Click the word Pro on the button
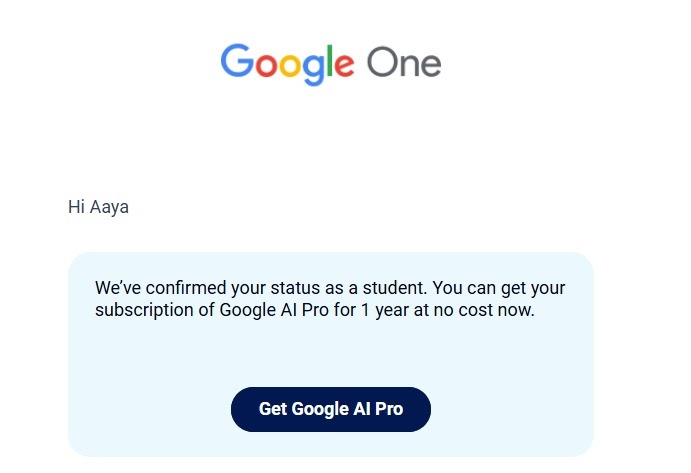 click(389, 409)
